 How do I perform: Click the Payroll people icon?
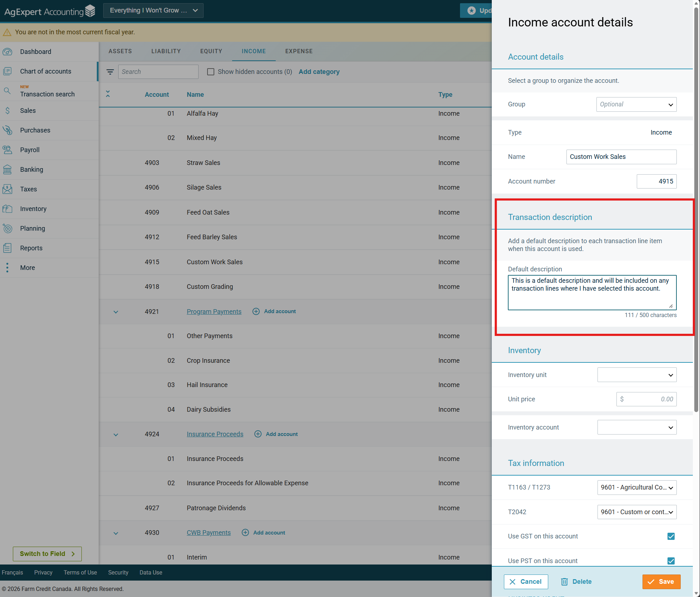point(7,150)
